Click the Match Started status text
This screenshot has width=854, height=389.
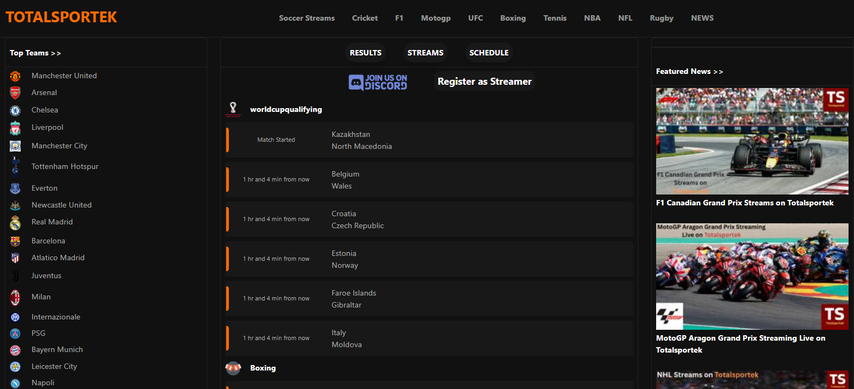276,140
